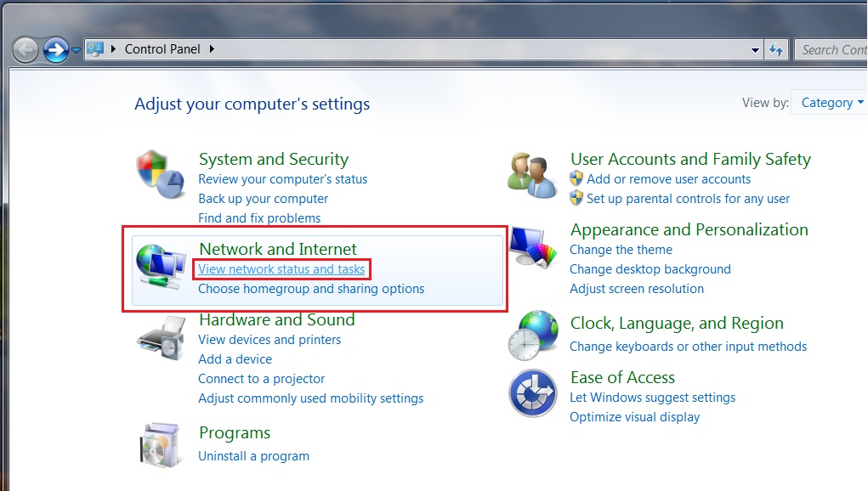Image resolution: width=868 pixels, height=491 pixels.
Task: Click Clock, Language, and Region globe icon
Action: click(533, 336)
